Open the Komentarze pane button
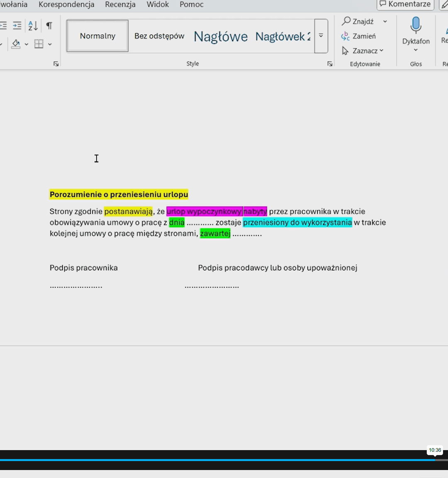Viewport: 448px width, 478px height. point(405,4)
